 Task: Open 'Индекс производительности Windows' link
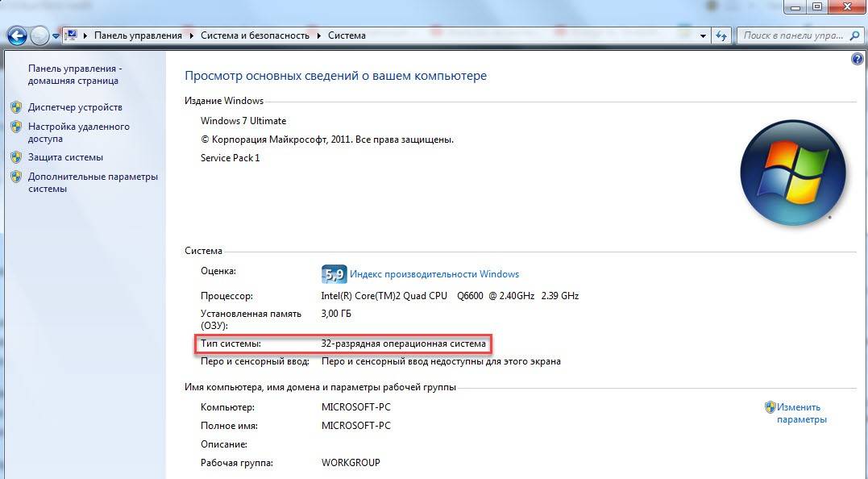point(434,274)
